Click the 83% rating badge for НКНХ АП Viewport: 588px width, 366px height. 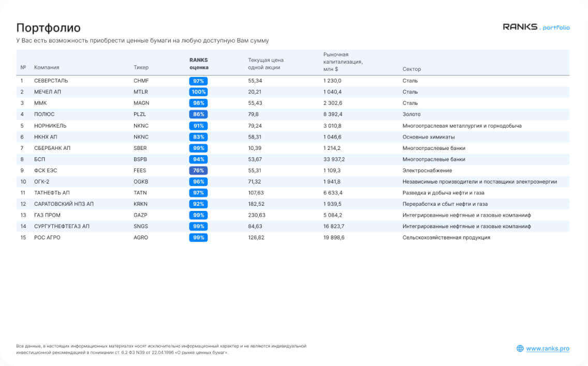pyautogui.click(x=198, y=137)
